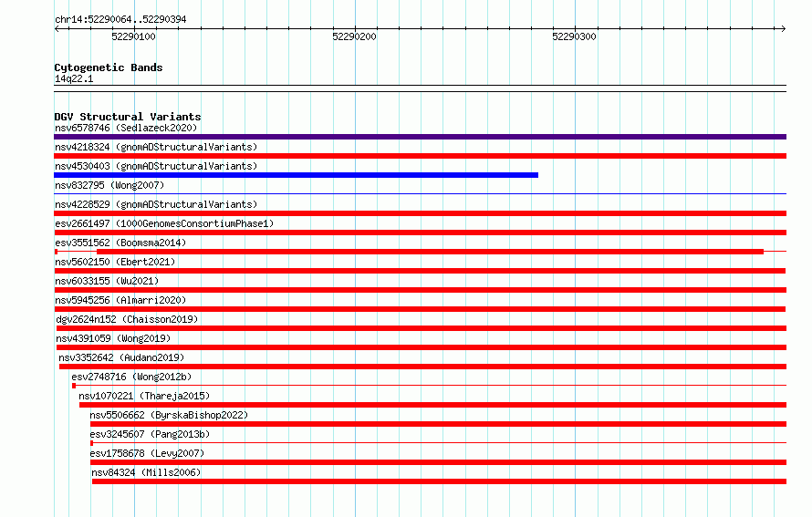Select the red nsv5506662 variant bar
Screen dimensions: 812x517
(x=439, y=424)
